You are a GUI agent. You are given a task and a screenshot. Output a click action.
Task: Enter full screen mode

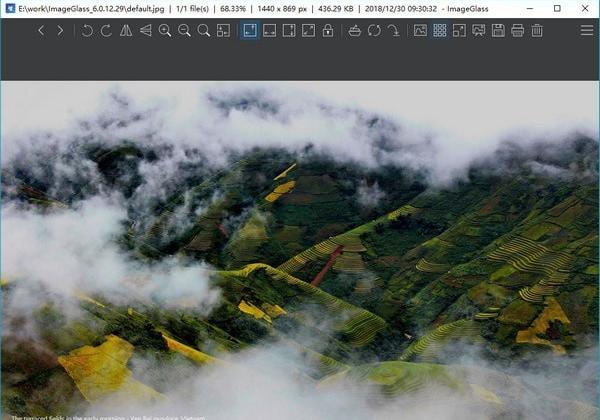(459, 31)
